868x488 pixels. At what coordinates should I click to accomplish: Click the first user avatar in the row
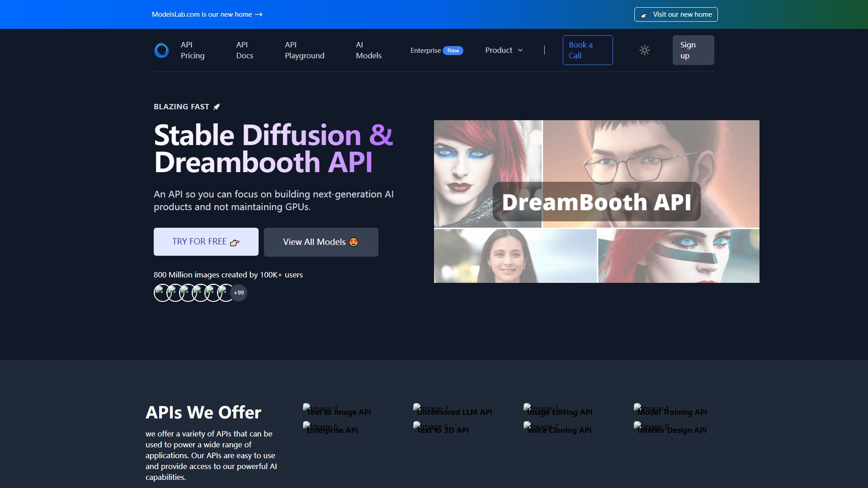[x=161, y=292]
